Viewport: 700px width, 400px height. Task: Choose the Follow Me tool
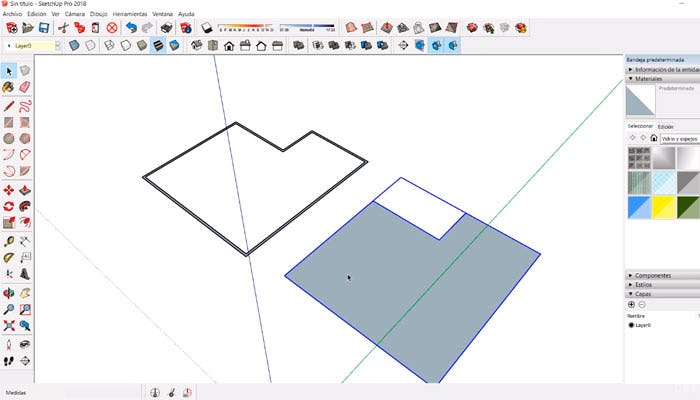click(25, 206)
